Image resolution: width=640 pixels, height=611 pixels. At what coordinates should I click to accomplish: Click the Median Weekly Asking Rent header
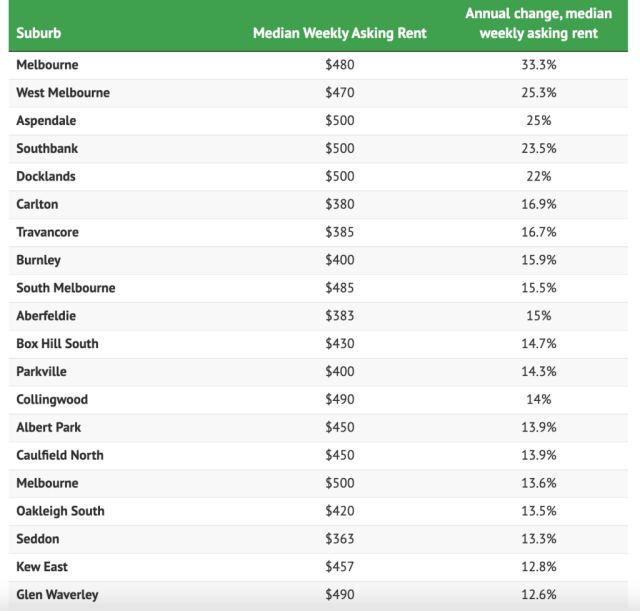point(339,33)
